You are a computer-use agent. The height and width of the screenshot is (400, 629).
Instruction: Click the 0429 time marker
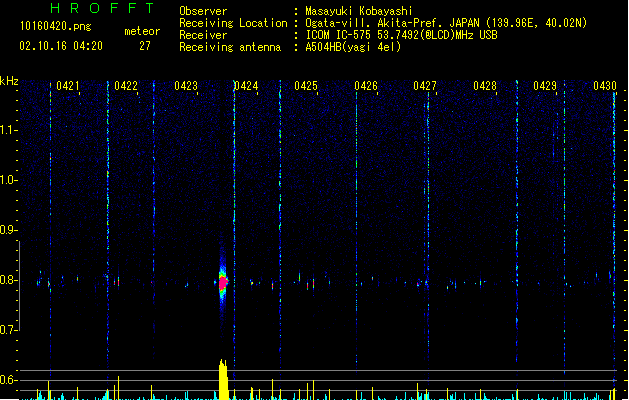545,86
